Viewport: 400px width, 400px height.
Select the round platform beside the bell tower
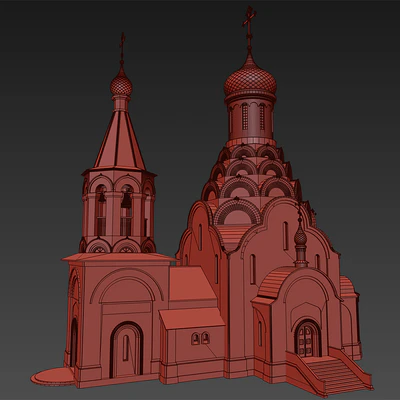coord(53,376)
